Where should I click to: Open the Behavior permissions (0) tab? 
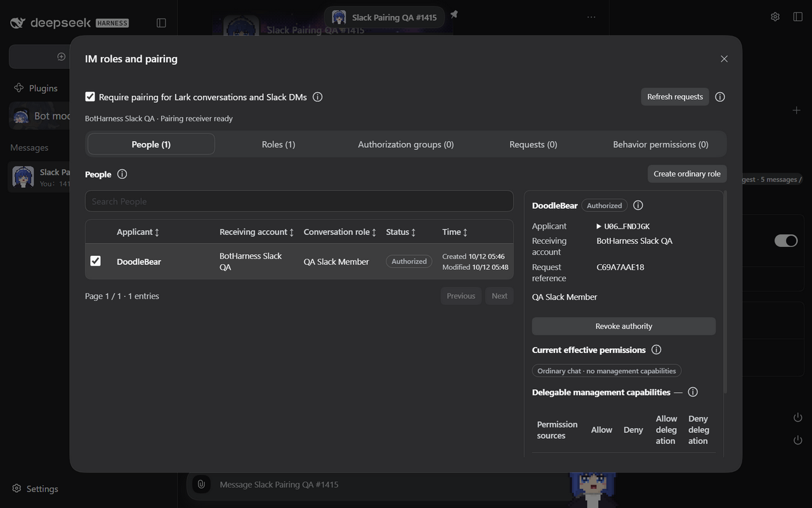pyautogui.click(x=660, y=144)
